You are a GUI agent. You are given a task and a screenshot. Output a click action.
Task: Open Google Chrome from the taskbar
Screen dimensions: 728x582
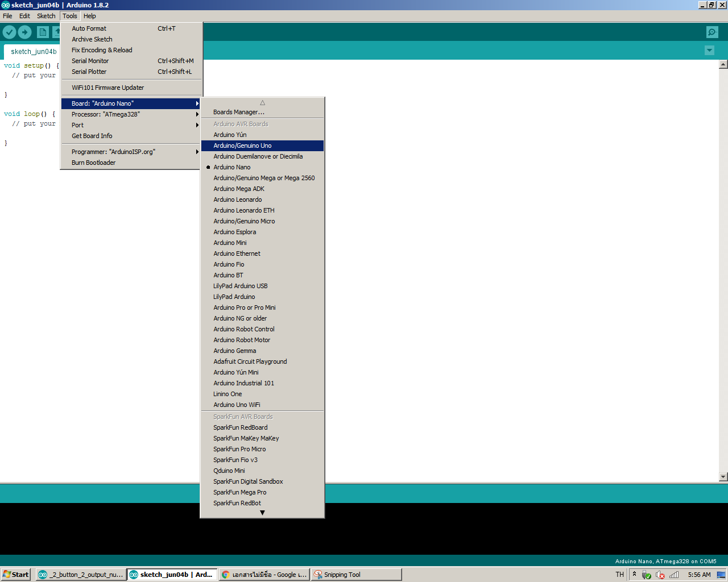pyautogui.click(x=264, y=575)
